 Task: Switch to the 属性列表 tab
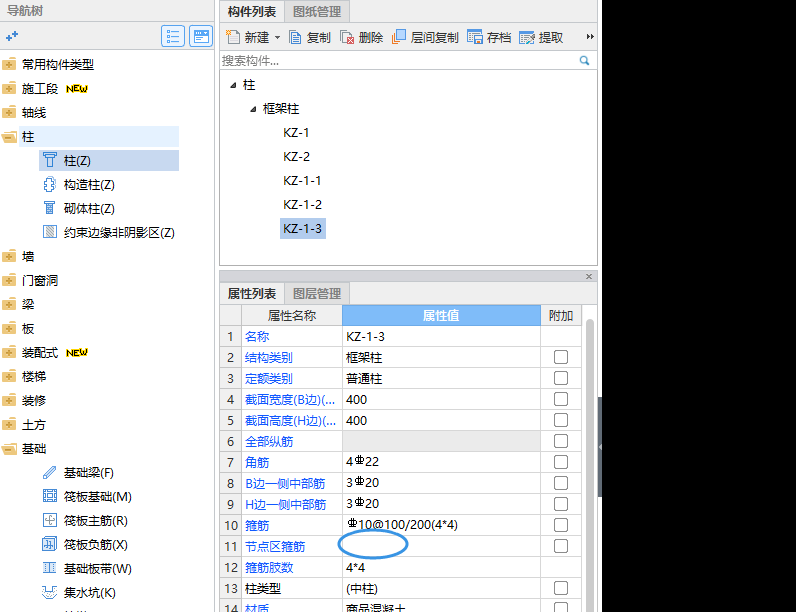[252, 293]
